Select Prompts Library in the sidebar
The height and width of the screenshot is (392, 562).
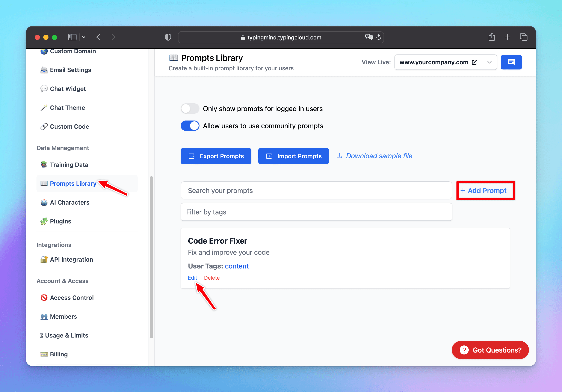pos(87,184)
